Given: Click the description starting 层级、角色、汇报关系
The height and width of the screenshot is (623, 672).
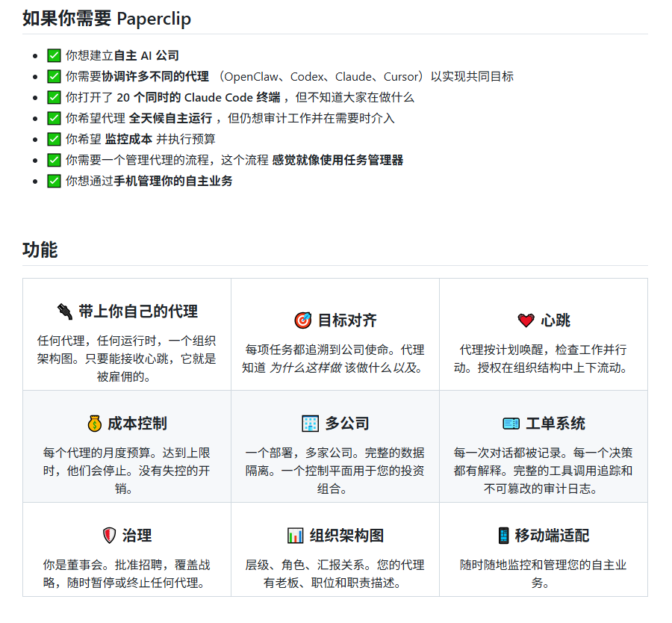Looking at the screenshot, I should (x=335, y=574).
